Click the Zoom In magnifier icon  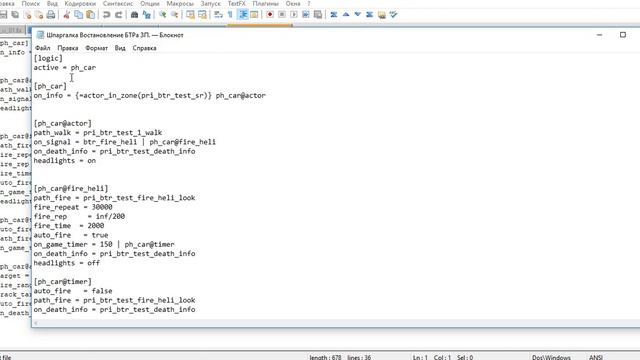tap(162, 15)
